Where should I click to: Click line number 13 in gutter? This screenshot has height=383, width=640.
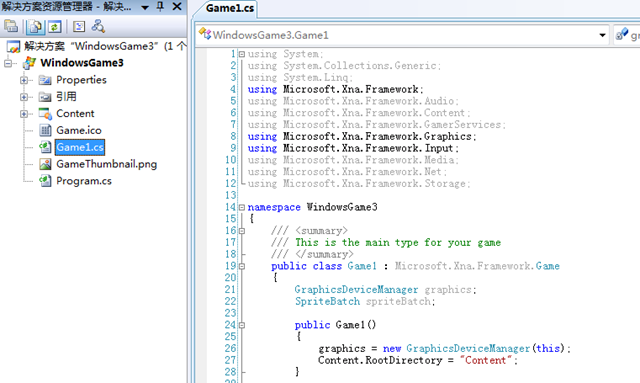click(x=231, y=195)
